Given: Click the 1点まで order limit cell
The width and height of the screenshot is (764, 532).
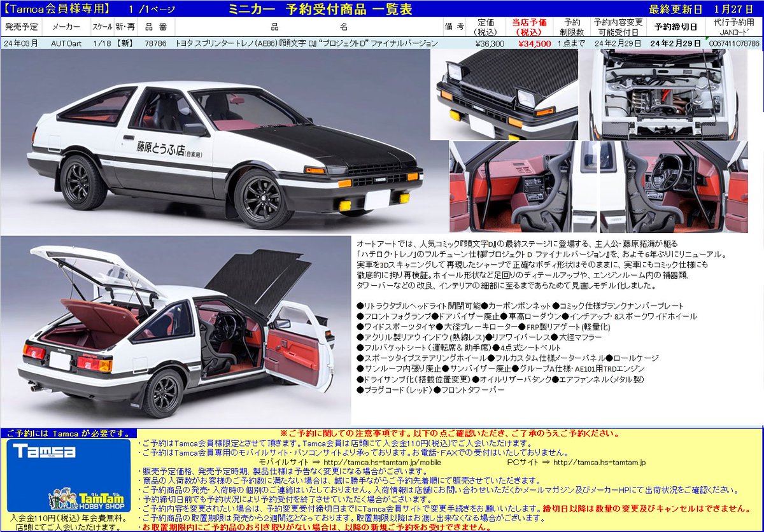Looking at the screenshot, I should coord(573,43).
